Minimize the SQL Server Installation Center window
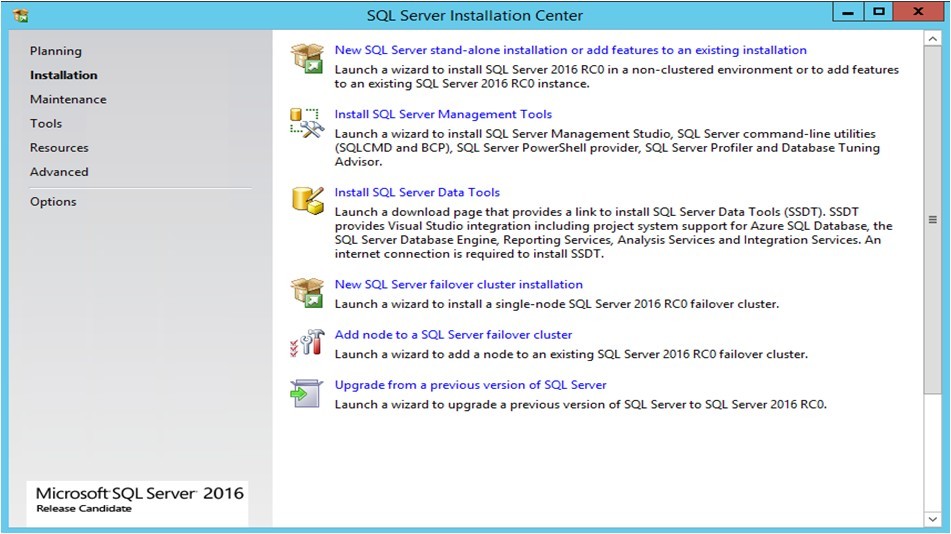The width and height of the screenshot is (951, 534). tap(848, 12)
